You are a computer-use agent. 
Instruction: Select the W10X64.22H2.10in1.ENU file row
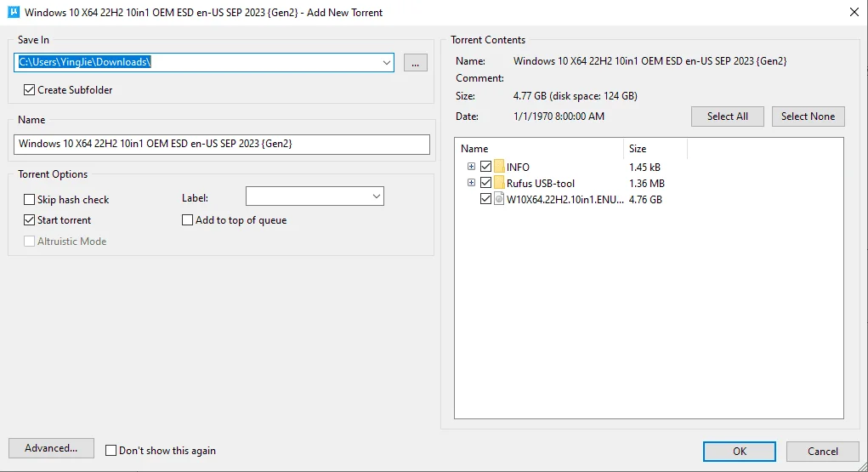565,200
